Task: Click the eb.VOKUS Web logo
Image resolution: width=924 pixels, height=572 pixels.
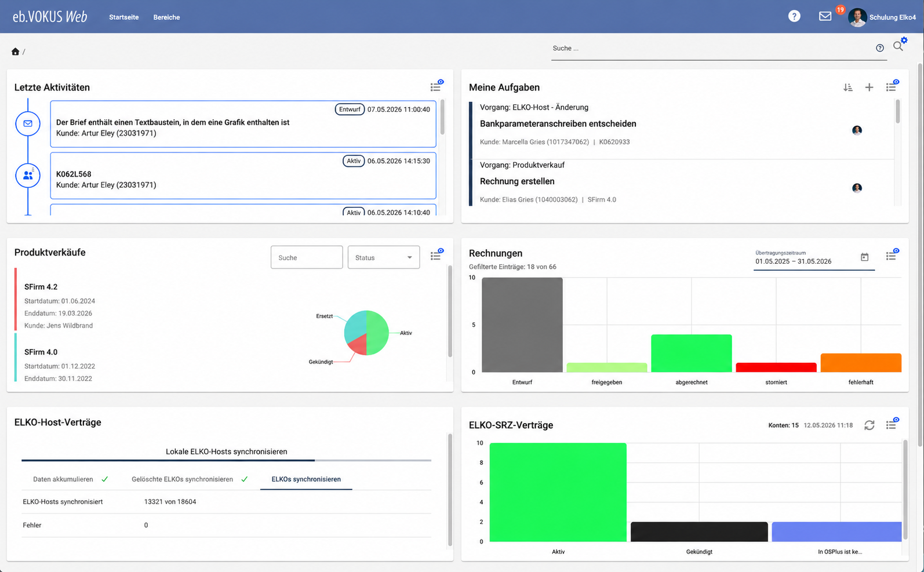Action: 50,17
